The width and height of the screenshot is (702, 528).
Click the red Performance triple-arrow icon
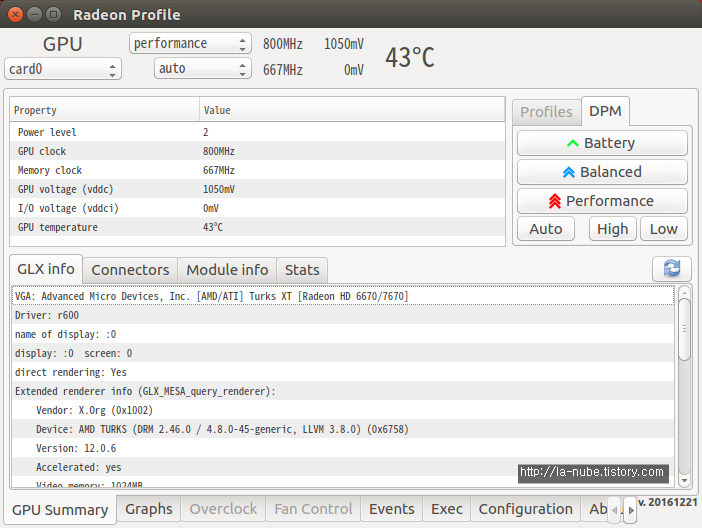click(555, 201)
